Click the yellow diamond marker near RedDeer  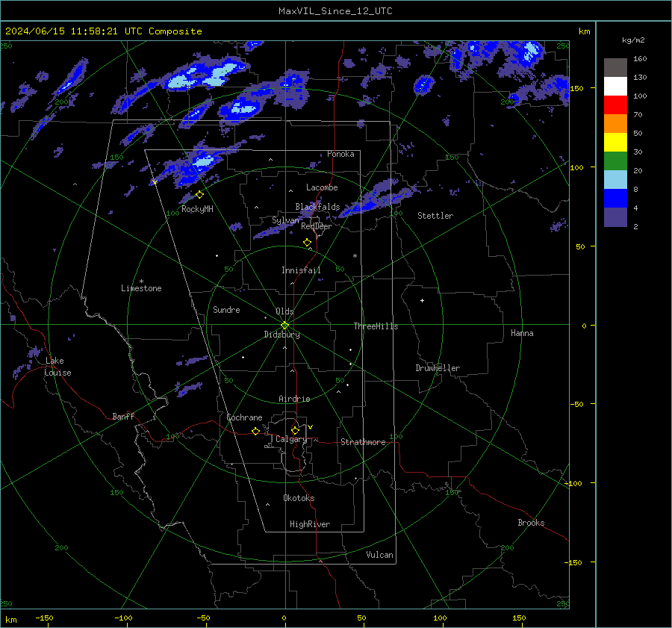pyautogui.click(x=308, y=243)
